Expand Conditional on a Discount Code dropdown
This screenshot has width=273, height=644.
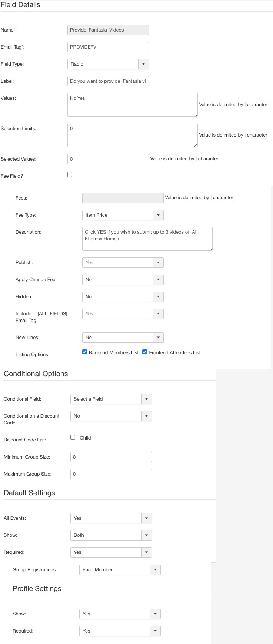coord(111,416)
